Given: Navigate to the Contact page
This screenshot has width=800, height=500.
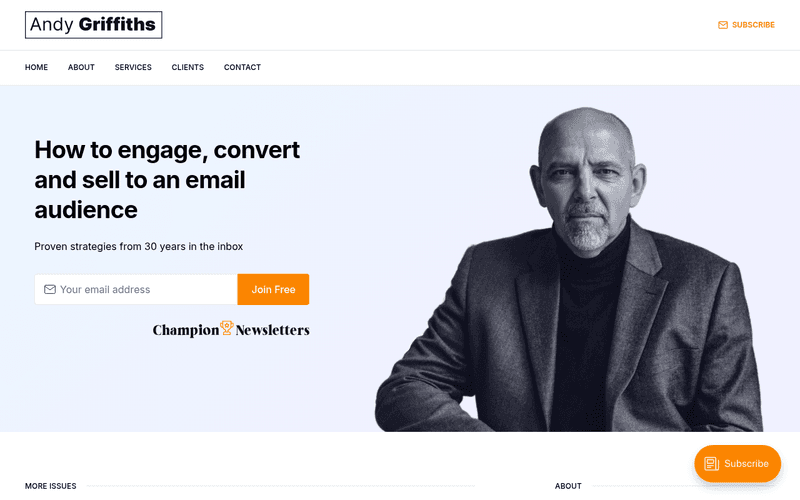Looking at the screenshot, I should tap(242, 67).
